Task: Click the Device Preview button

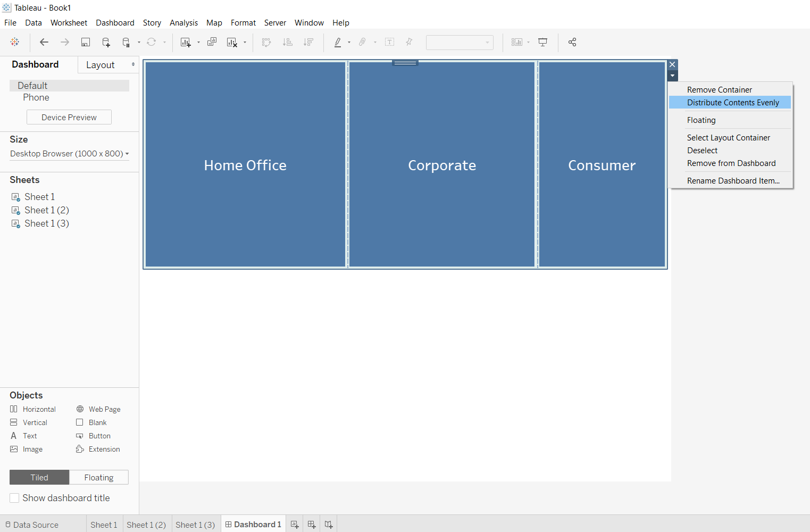Action: point(69,117)
